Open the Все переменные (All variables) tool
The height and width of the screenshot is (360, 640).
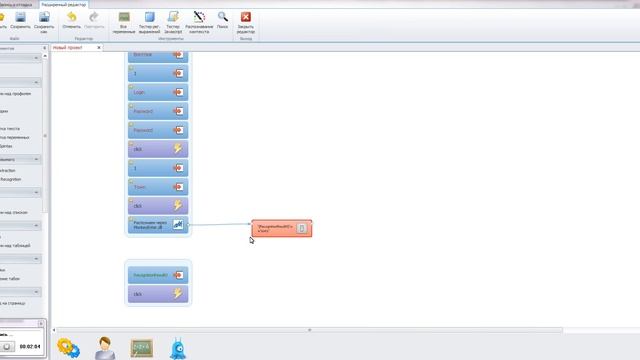[x=124, y=17]
